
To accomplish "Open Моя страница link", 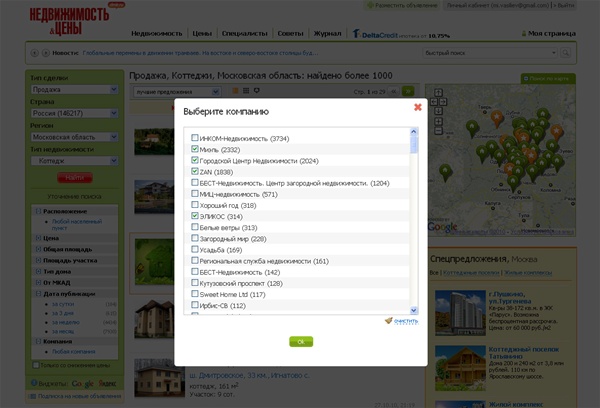I will tap(551, 33).
